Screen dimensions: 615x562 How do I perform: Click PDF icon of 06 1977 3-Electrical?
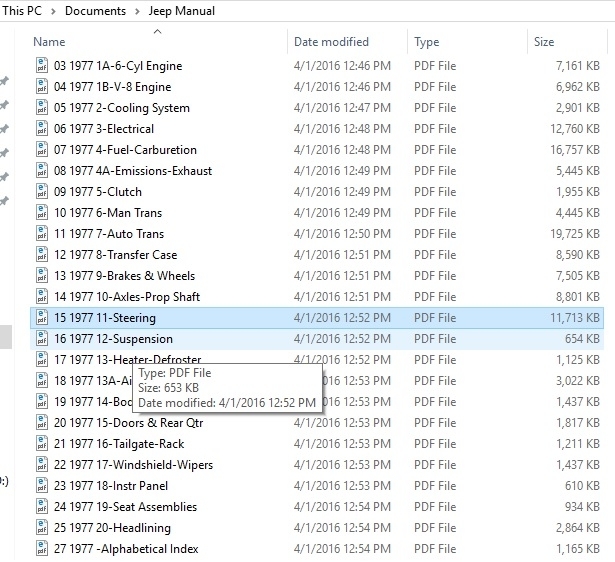(42, 129)
